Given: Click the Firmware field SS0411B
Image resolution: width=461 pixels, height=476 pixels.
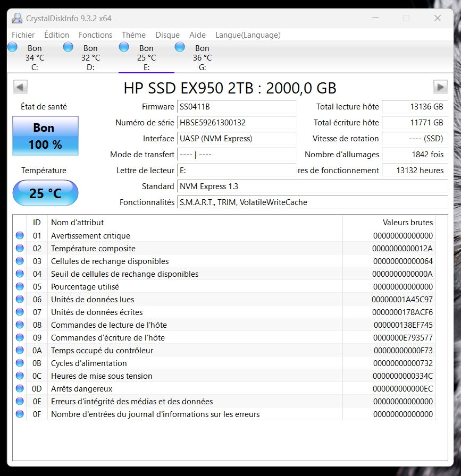Looking at the screenshot, I should pos(237,107).
